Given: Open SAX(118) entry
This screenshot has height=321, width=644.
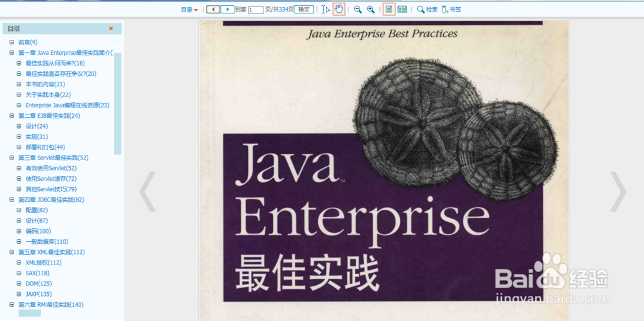Looking at the screenshot, I should [x=37, y=273].
